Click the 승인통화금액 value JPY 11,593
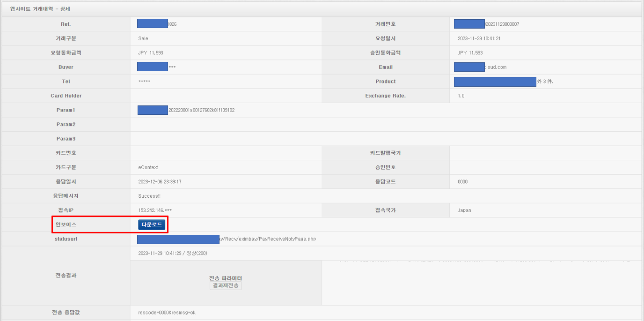This screenshot has height=321, width=644. [x=470, y=53]
